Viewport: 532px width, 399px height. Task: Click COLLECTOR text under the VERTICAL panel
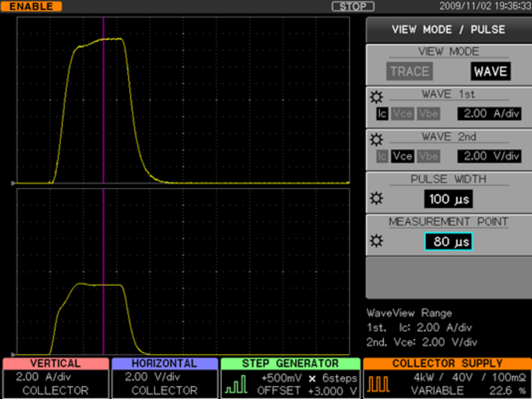55,391
